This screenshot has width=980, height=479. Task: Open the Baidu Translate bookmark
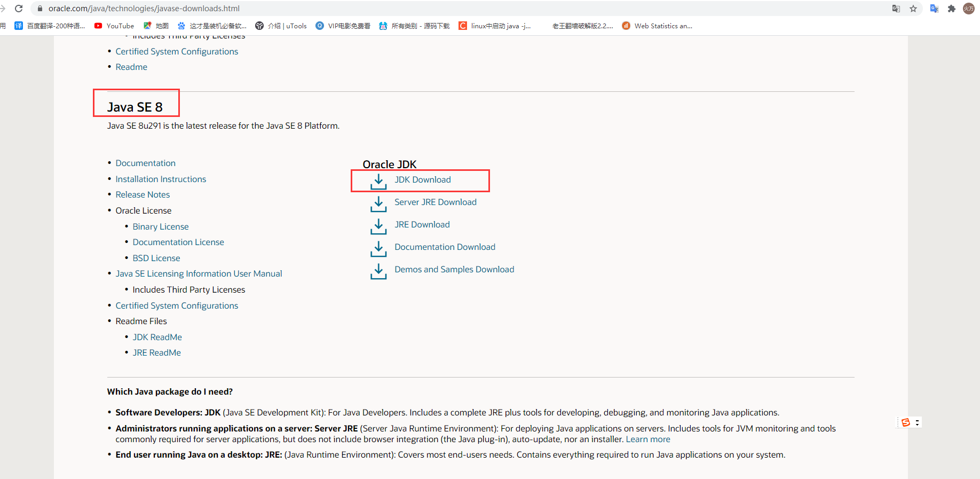coord(50,26)
